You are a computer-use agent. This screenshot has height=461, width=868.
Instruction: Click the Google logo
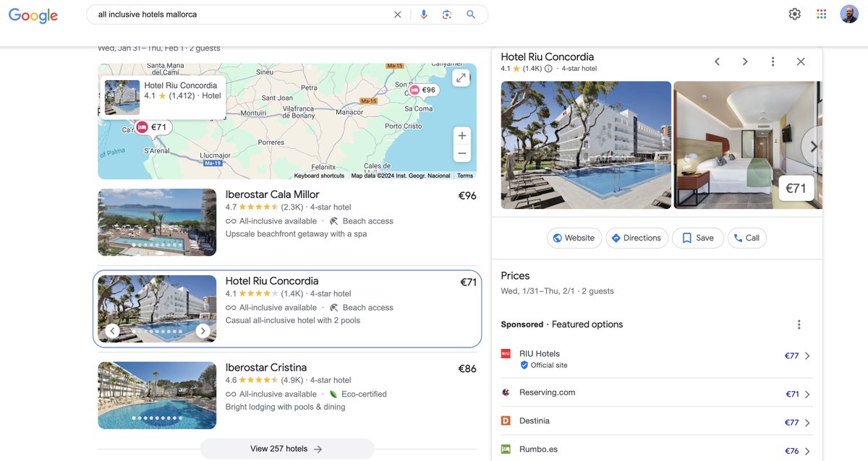coord(33,14)
